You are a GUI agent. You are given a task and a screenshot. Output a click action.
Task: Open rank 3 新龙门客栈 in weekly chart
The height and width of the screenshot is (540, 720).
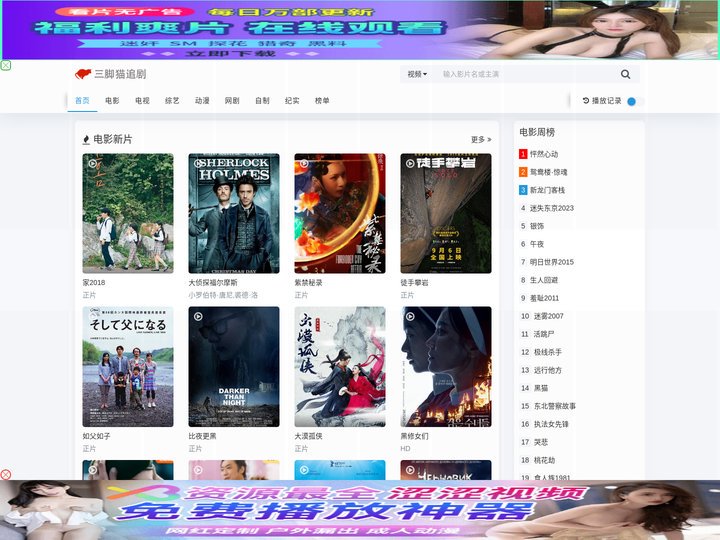click(x=547, y=190)
